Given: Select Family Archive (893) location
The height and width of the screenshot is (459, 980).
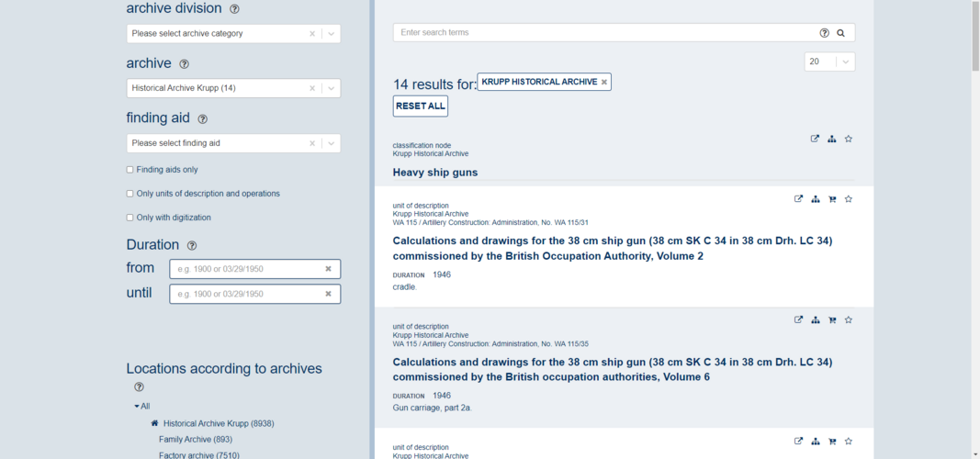Looking at the screenshot, I should (x=196, y=440).
